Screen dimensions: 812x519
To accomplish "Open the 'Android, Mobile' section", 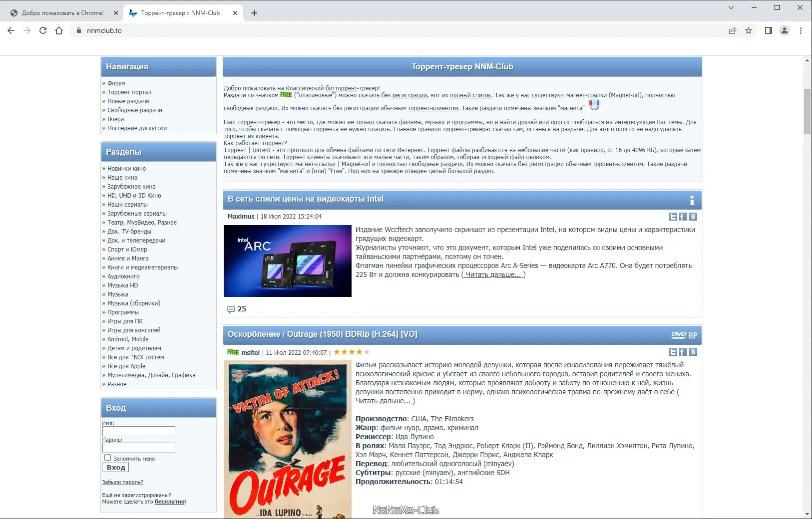I will (128, 339).
